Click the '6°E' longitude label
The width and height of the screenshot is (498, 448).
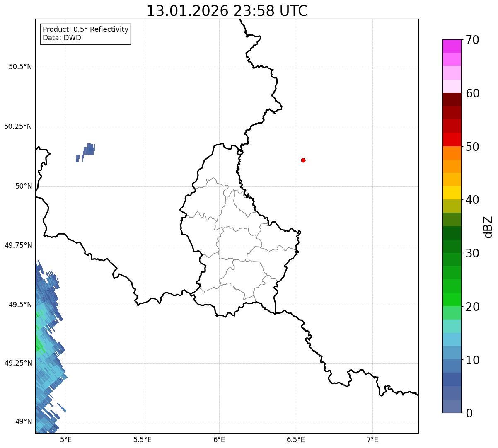coord(219,439)
